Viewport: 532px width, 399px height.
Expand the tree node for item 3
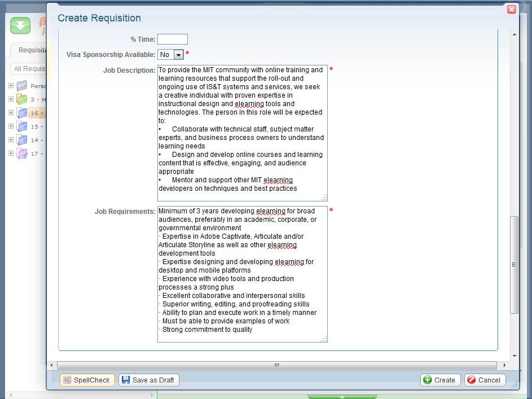coord(11,99)
